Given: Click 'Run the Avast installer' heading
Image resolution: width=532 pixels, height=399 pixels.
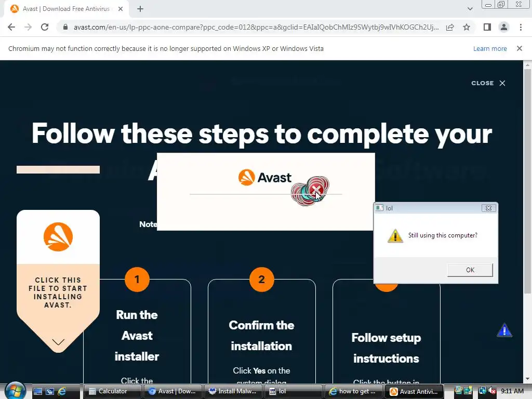Looking at the screenshot, I should click(137, 336).
